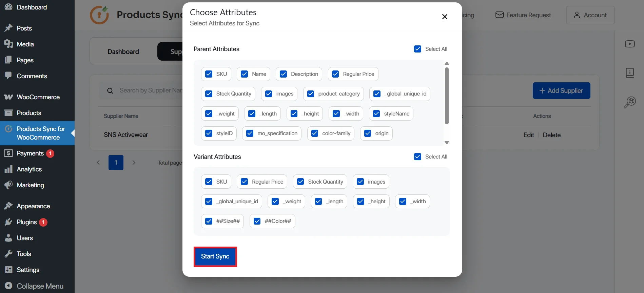Image resolution: width=644 pixels, height=293 pixels.
Task: Click the Parent Attributes scrollbar down arrow
Action: (447, 142)
